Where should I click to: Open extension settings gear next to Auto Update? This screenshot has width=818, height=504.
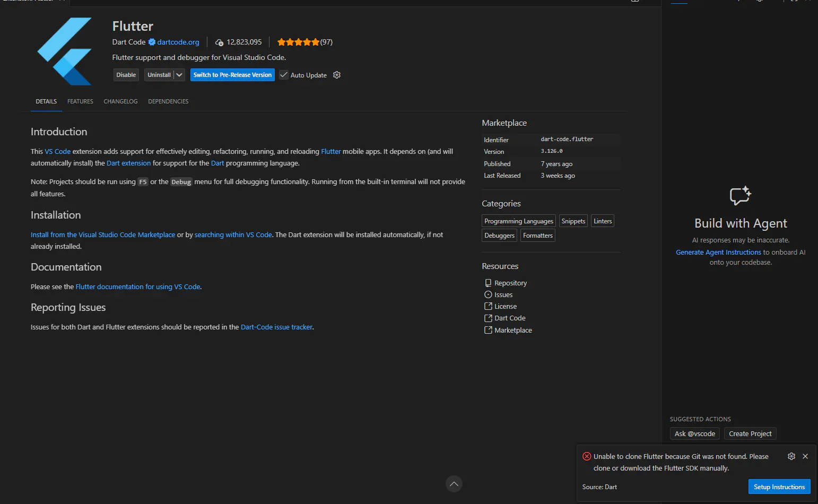click(x=337, y=75)
